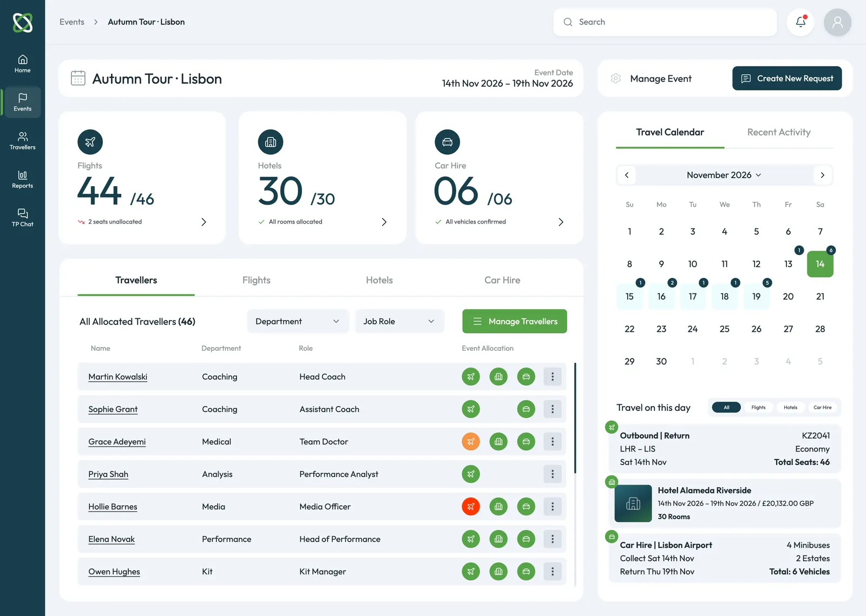Open TP Chat in sidebar
The height and width of the screenshot is (616, 866).
22,218
